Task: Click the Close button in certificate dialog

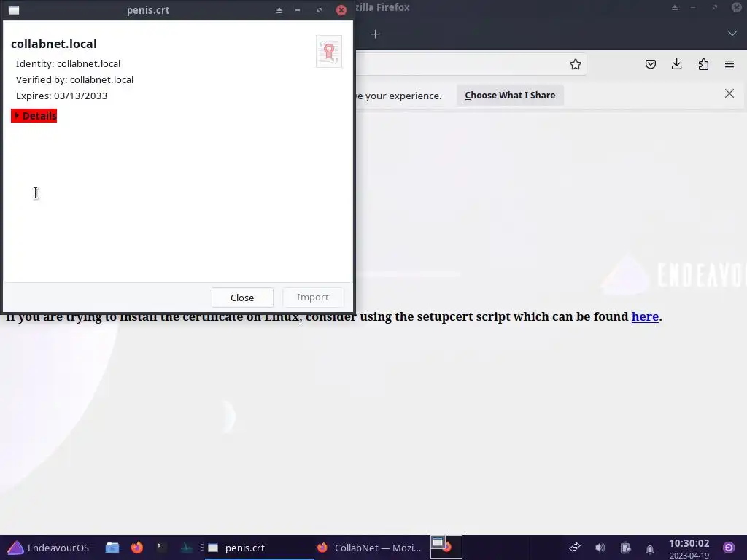Action: coord(242,297)
